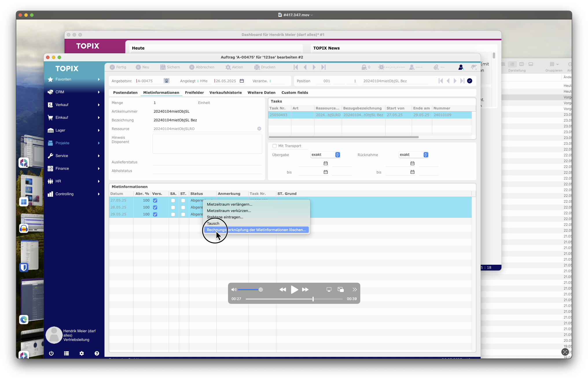Jump to first position in Position bar

coord(441,81)
